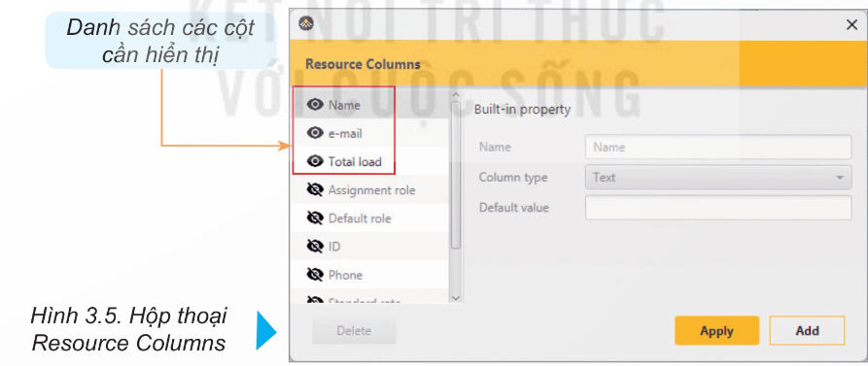Image resolution: width=868 pixels, height=366 pixels.
Task: Click the Add button
Action: (807, 331)
